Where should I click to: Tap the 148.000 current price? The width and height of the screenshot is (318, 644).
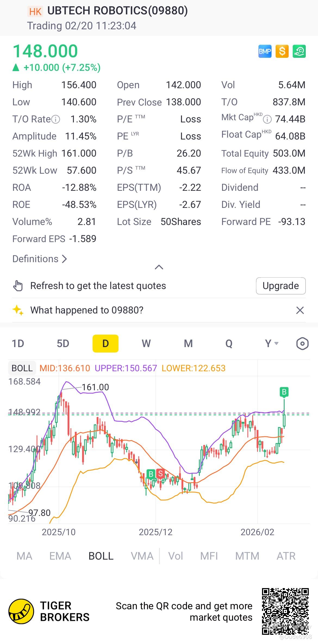tap(45, 51)
